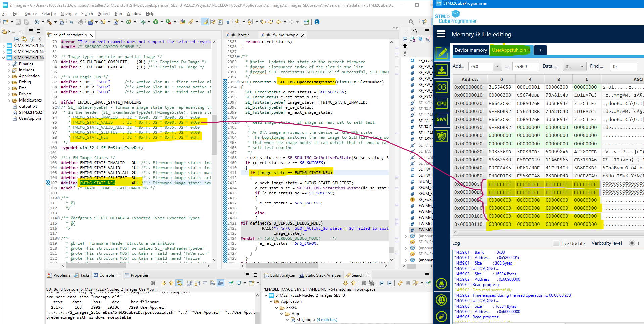Open the Refactor menu

tap(48, 14)
